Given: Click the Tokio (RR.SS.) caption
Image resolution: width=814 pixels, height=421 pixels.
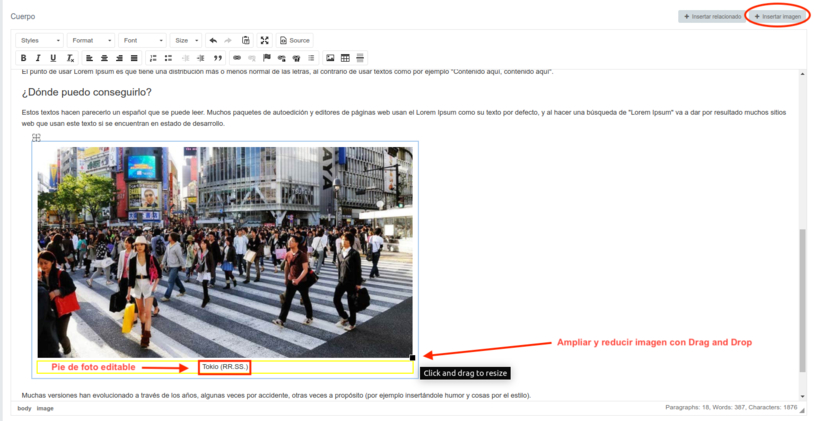Looking at the screenshot, I should coord(225,367).
